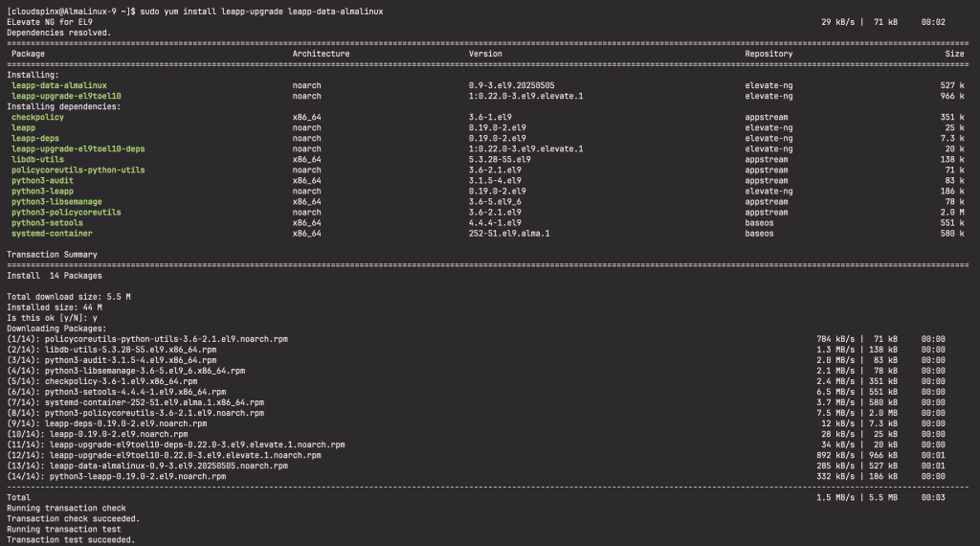Click python3-policycoreutils in the package table
Image resolution: width=980 pixels, height=546 pixels.
tap(66, 213)
